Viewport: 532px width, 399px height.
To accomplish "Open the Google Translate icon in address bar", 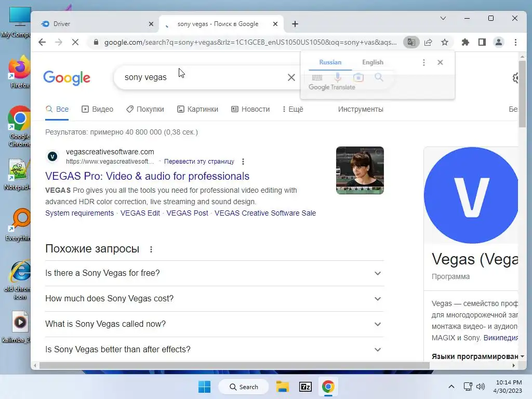I will point(411,42).
